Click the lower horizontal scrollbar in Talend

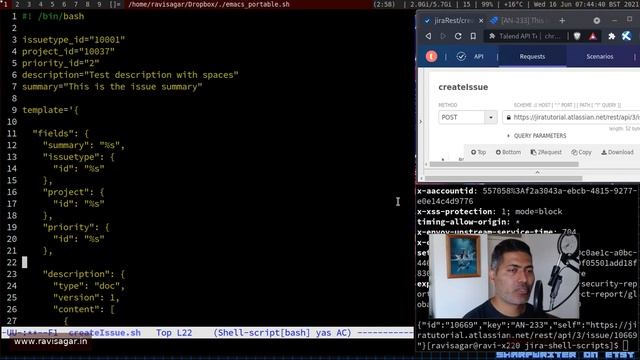tap(503, 178)
